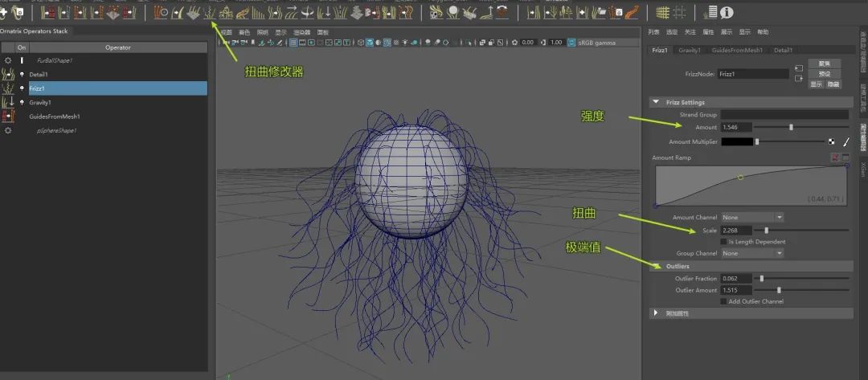This screenshot has height=380, width=868.
Task: Click the Outlier Fraction input field
Action: [736, 279]
